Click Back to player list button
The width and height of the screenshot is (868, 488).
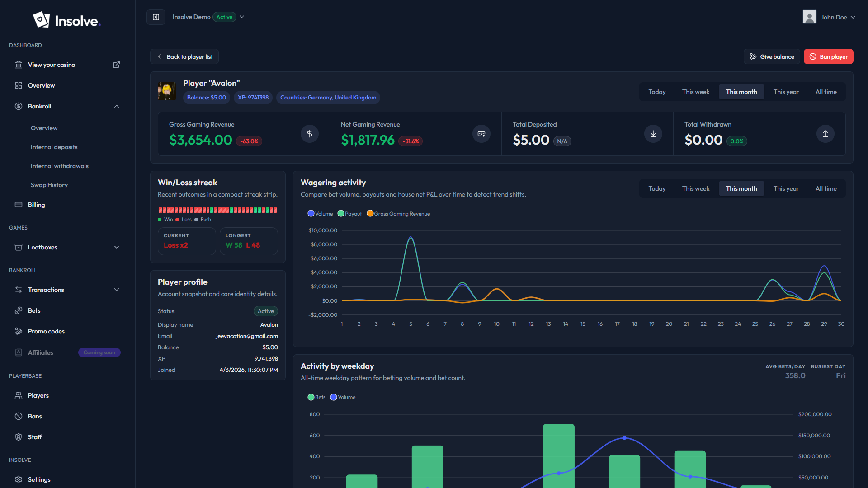184,56
